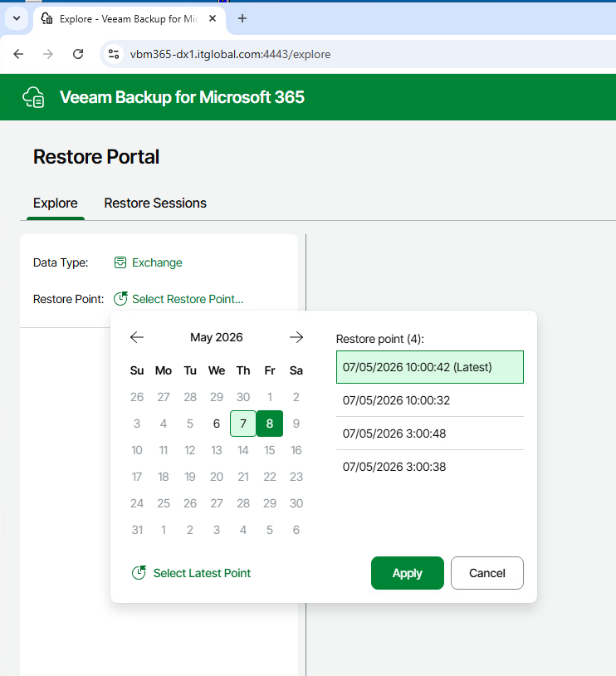This screenshot has width=616, height=676.
Task: Select May 1 in the calendar
Action: 270,397
